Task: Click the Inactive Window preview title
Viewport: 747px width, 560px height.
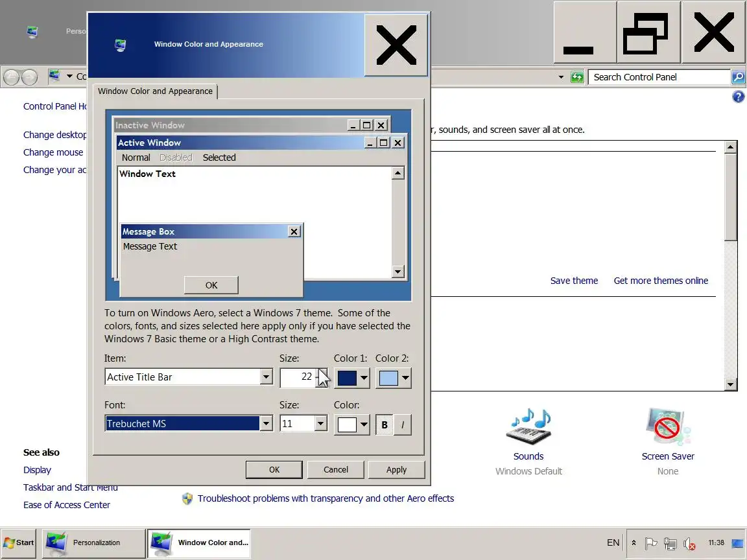Action: click(150, 125)
